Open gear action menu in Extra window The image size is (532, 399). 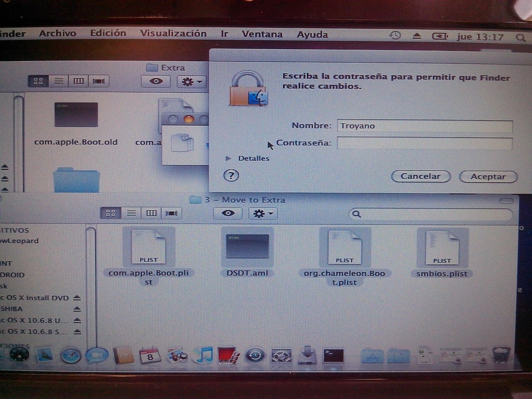pyautogui.click(x=192, y=82)
